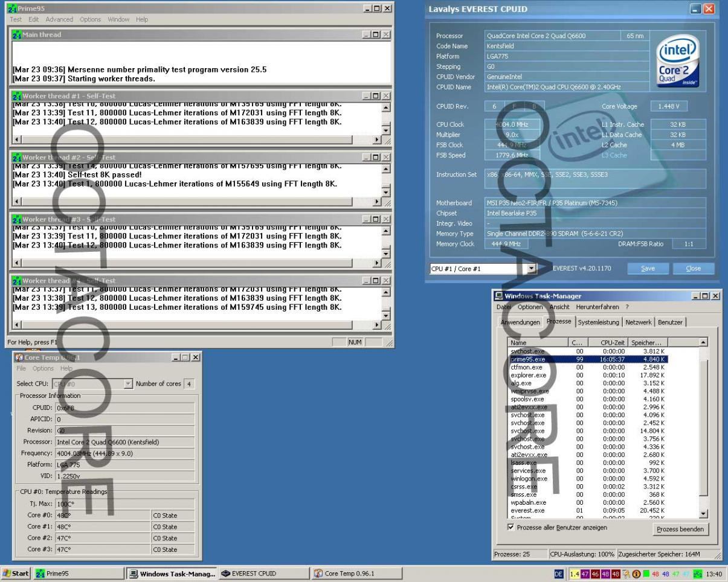
Task: Click the green Task Manager CPU tray icon
Action: tap(698, 574)
